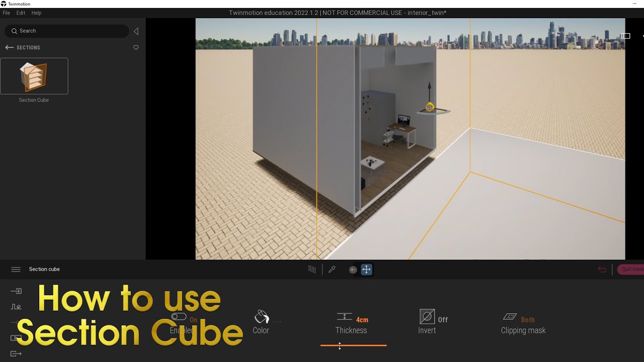The image size is (644, 362).
Task: Select the material picker eyedropper tool
Action: click(332, 269)
